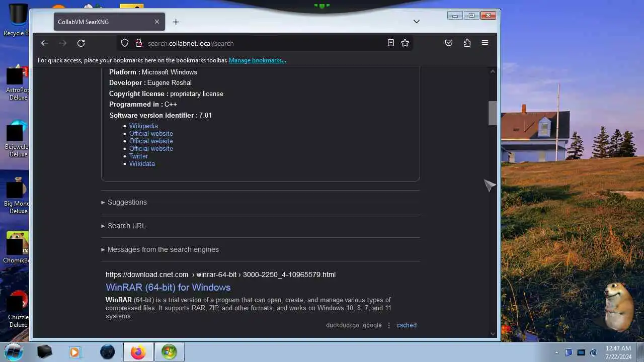Image resolution: width=644 pixels, height=362 pixels.
Task: Show hidden system tray icons
Action: pos(556,352)
